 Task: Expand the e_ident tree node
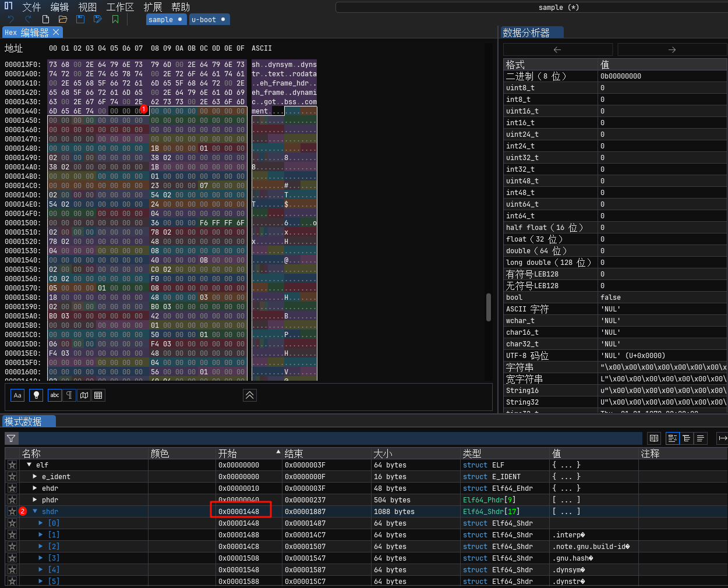[35, 476]
